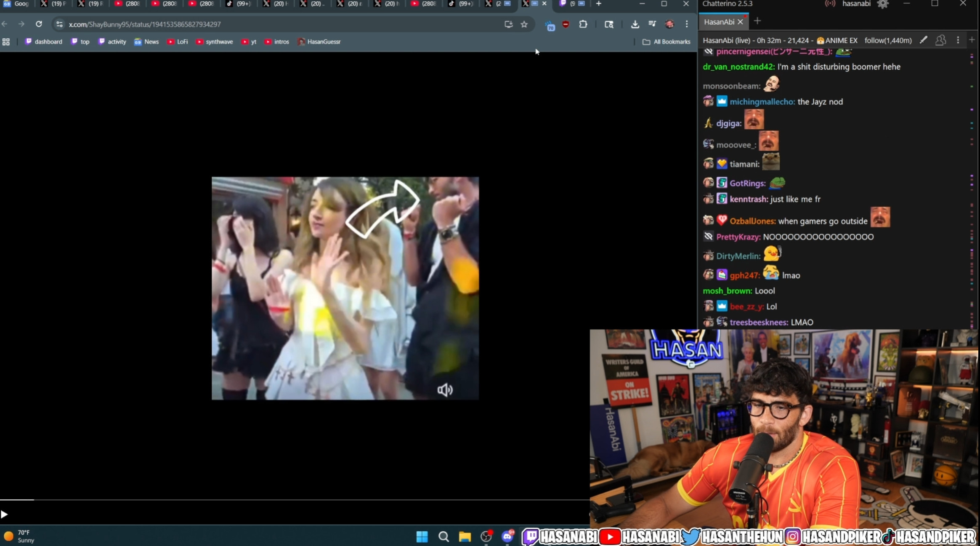Switch to the X tab labeled (19) P
Viewport: 980px width, 546px height.
[54, 4]
